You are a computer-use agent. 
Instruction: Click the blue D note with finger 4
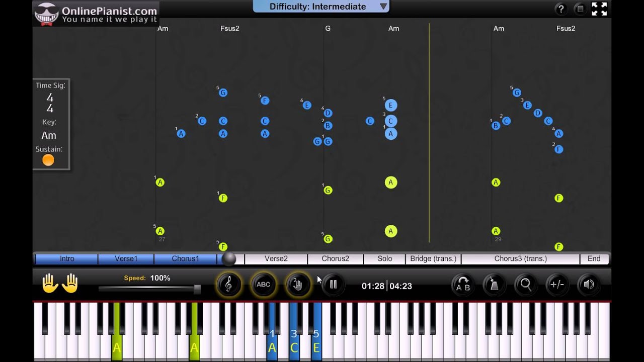328,113
